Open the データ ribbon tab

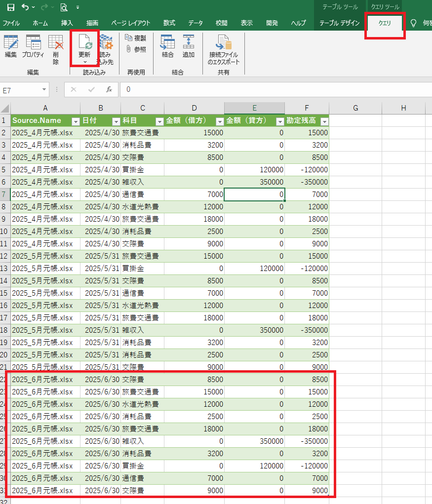coord(195,23)
